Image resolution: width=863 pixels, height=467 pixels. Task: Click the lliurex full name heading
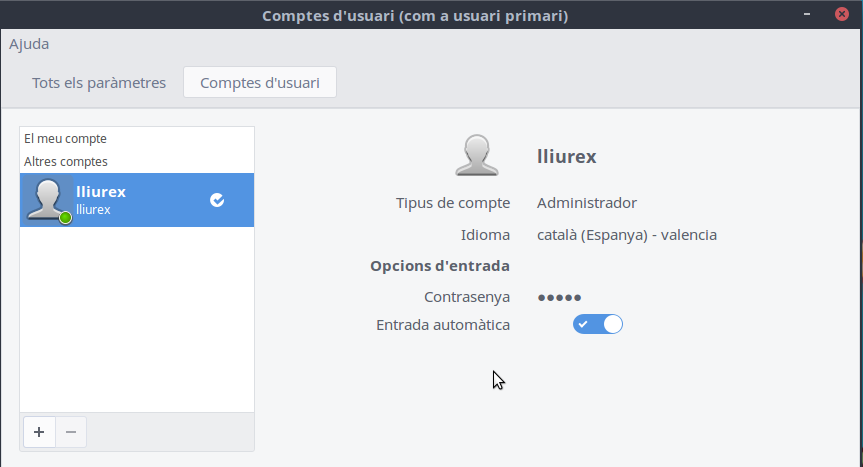(x=566, y=156)
